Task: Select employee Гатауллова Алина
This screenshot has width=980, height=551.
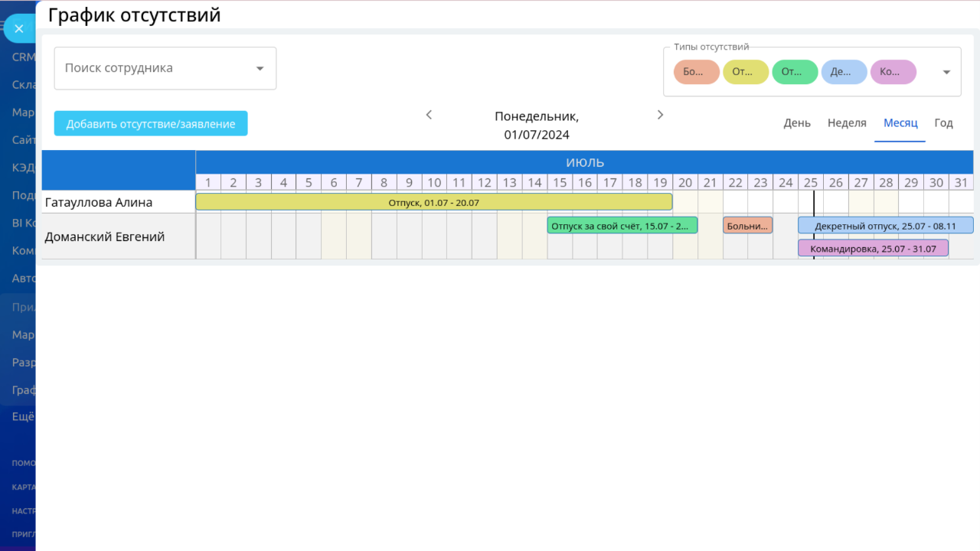Action: [x=99, y=203]
